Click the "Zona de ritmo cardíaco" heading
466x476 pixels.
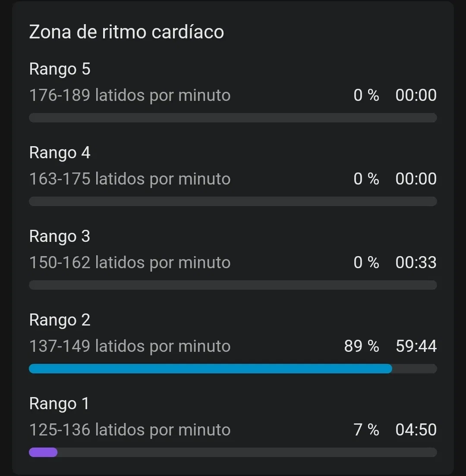click(126, 32)
